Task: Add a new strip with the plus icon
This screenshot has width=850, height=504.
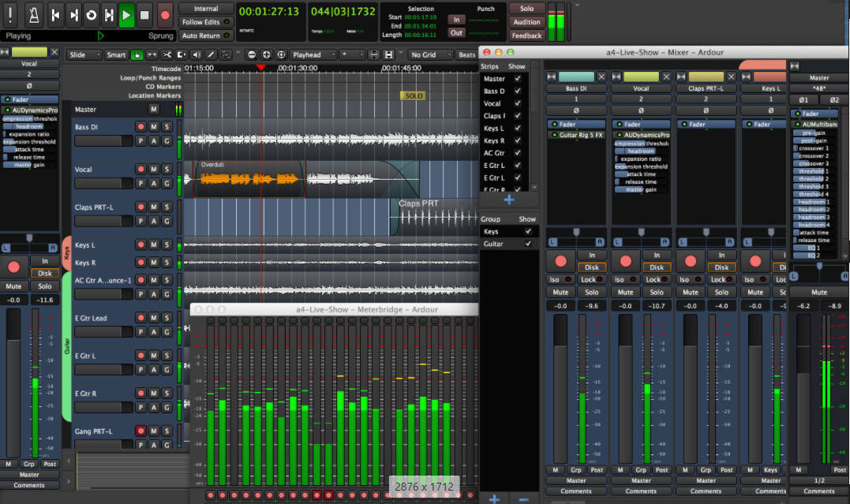Action: [508, 200]
